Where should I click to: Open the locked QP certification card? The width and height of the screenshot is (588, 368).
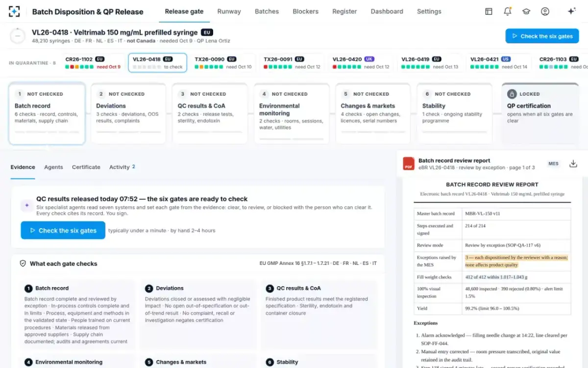(x=540, y=113)
